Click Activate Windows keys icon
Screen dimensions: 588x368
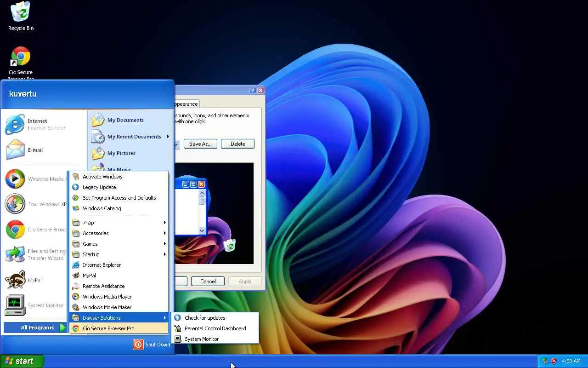pos(76,177)
